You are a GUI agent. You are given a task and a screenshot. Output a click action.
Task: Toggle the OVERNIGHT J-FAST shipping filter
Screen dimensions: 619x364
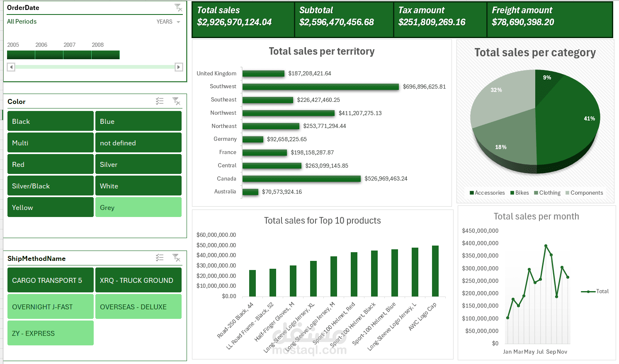pyautogui.click(x=50, y=306)
